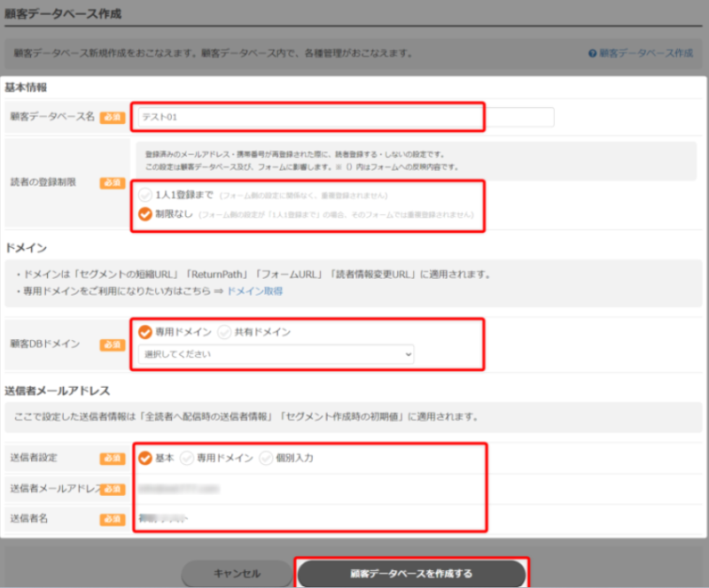Viewport: 709px width, 588px height.
Task: Open the 顧客データベース作成 help link
Action: (641, 53)
